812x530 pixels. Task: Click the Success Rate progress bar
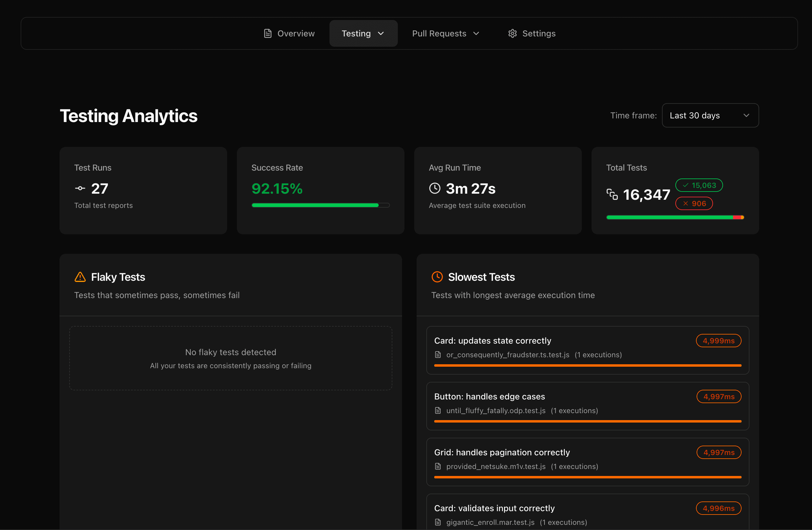(x=320, y=205)
